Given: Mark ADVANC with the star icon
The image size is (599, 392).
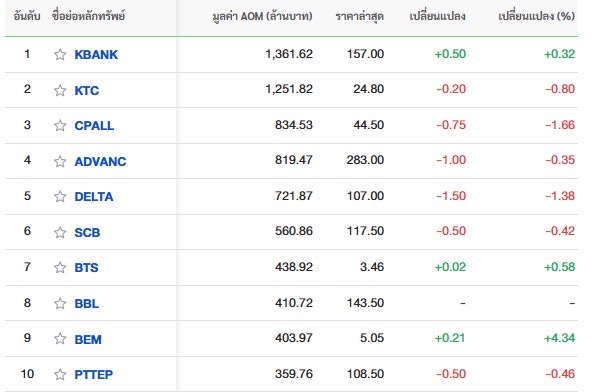Looking at the screenshot, I should 60,161.
